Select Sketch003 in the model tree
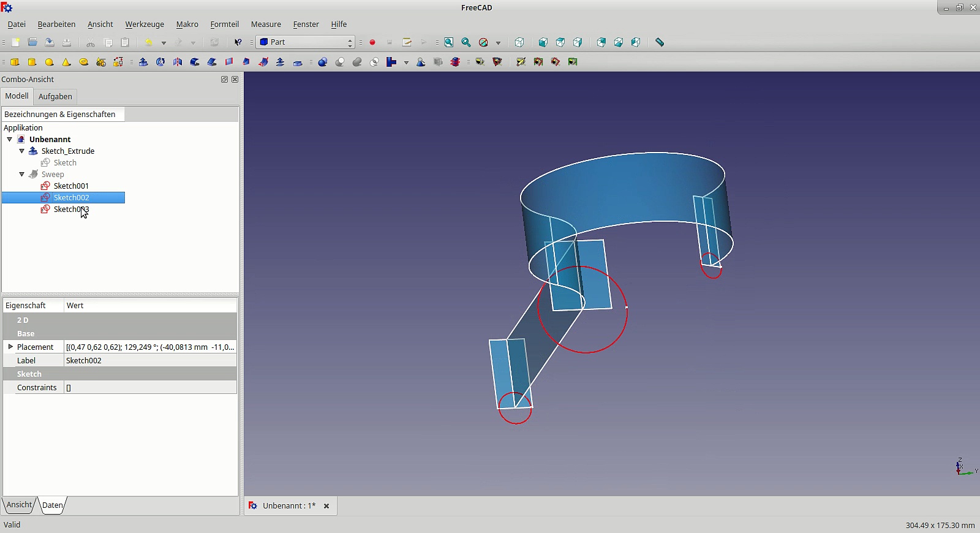The height and width of the screenshot is (533, 980). [71, 210]
